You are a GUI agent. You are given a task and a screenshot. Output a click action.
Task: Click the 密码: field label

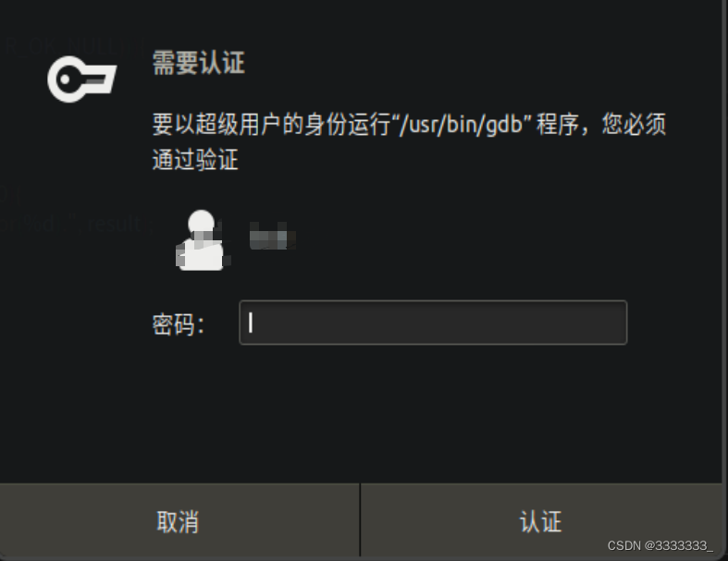[x=179, y=323]
